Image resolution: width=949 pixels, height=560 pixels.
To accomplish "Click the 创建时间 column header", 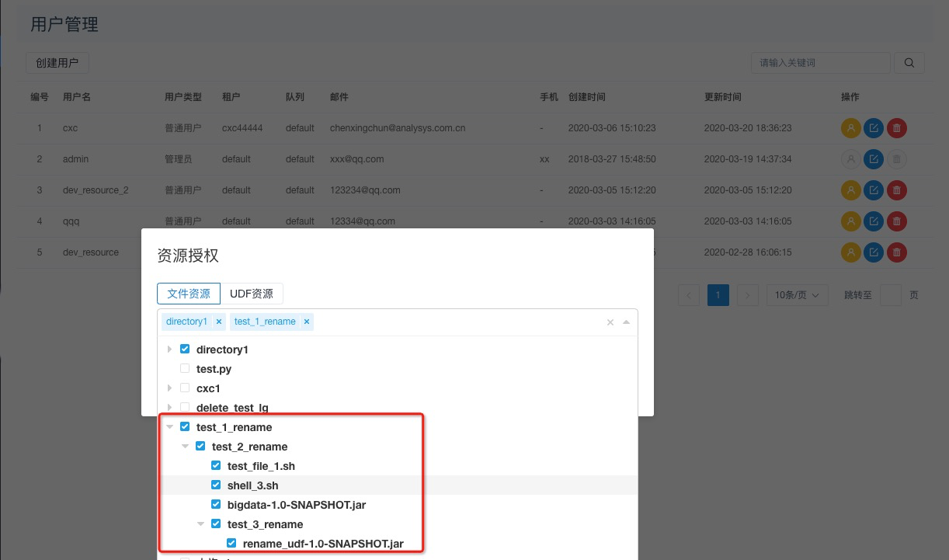I will tap(587, 97).
